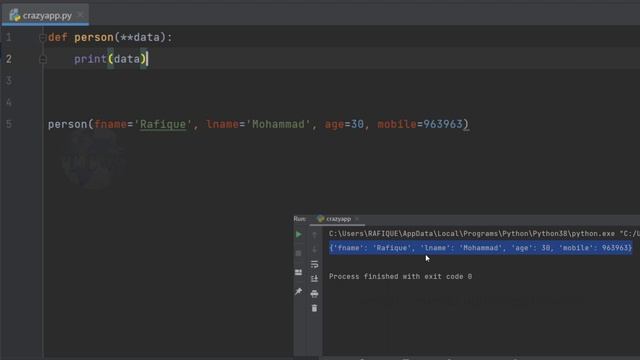Click the 'lname' keyword argument
Screen dimensions: 640x360
[x=222, y=124]
